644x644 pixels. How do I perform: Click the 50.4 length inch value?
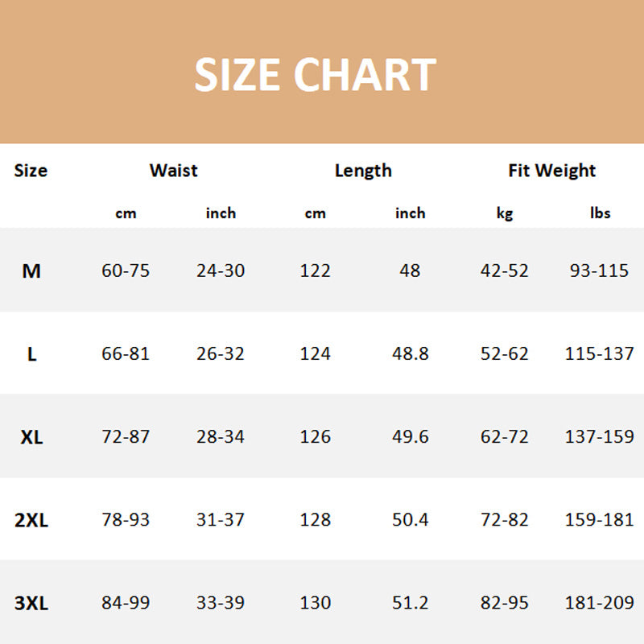click(410, 520)
